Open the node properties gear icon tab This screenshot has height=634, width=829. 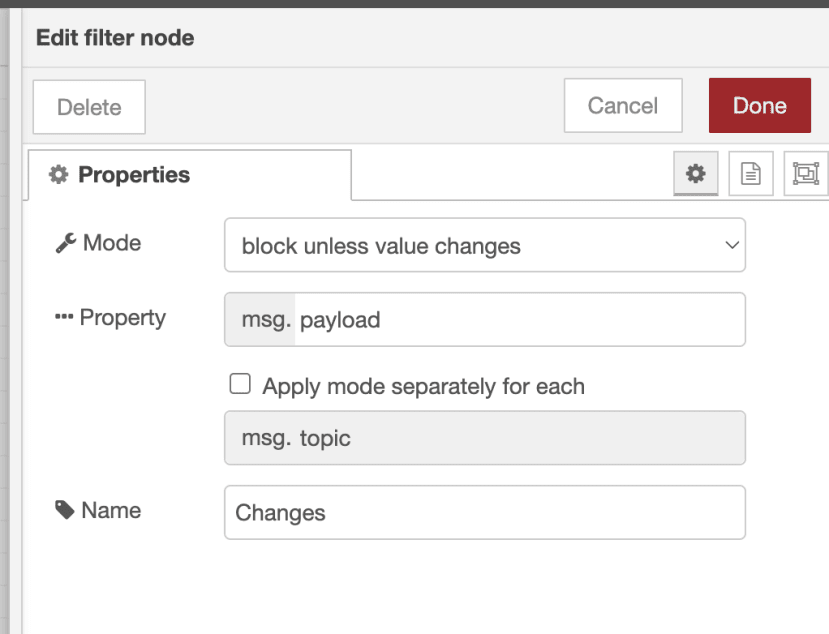click(695, 174)
